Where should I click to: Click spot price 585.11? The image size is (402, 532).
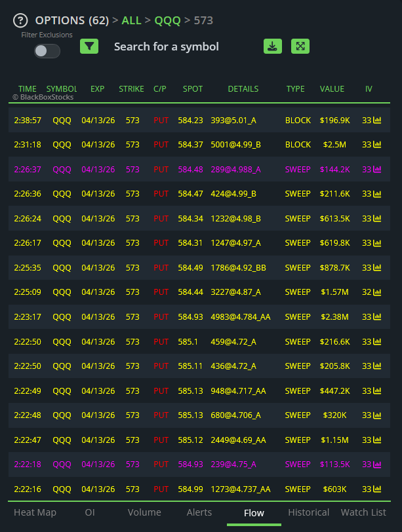tap(190, 366)
